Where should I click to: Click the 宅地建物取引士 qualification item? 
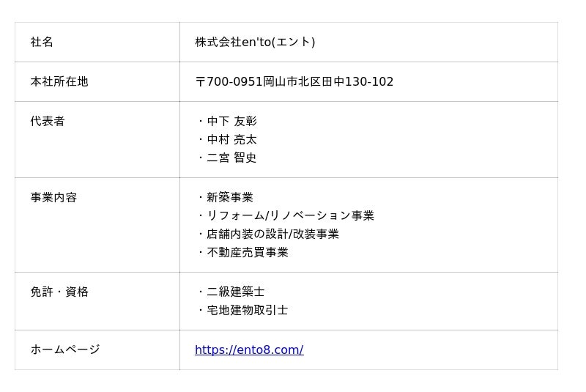(247, 311)
